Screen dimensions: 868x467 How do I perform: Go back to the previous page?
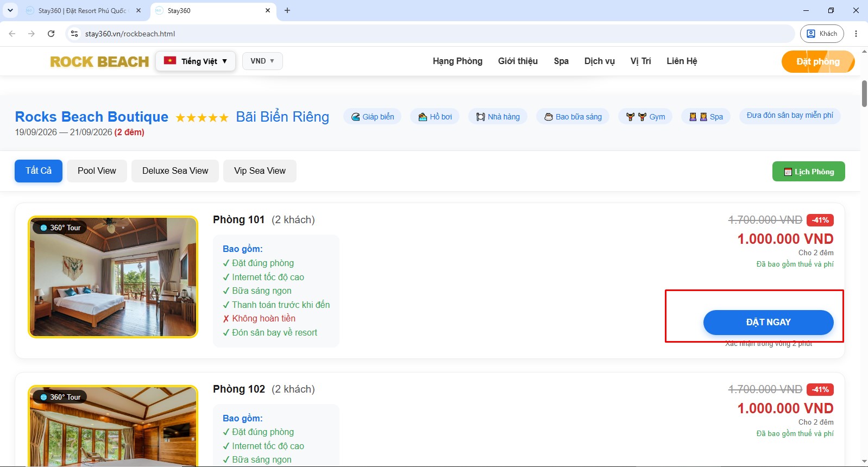pos(12,34)
